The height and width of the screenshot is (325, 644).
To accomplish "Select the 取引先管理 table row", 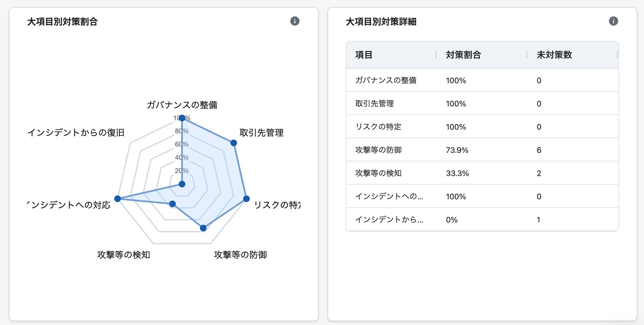I will (x=482, y=104).
